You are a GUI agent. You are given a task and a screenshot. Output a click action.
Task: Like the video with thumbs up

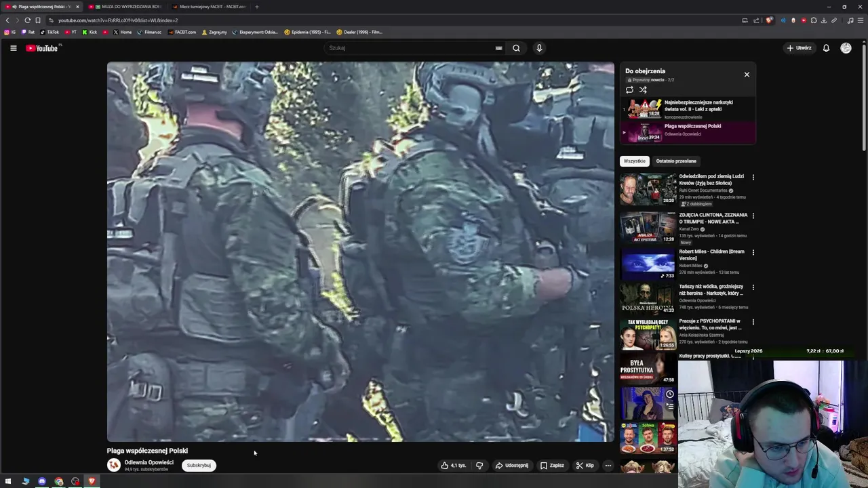pos(453,466)
